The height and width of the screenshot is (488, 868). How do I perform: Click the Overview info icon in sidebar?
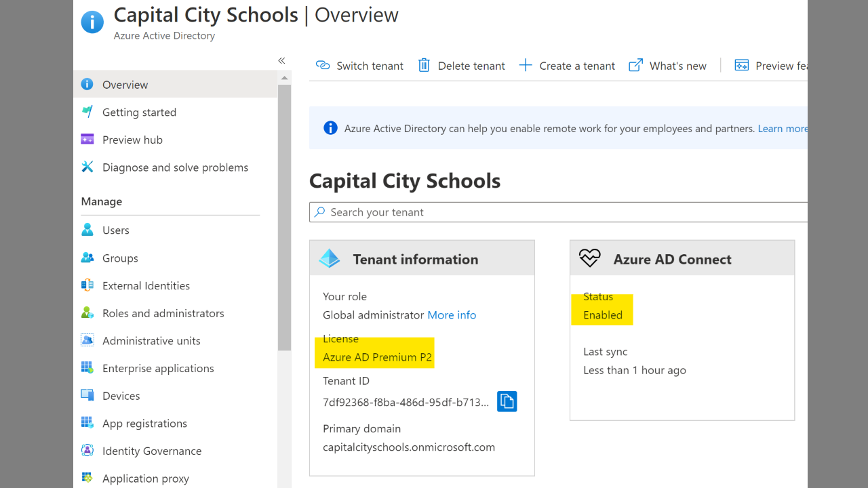pyautogui.click(x=87, y=84)
